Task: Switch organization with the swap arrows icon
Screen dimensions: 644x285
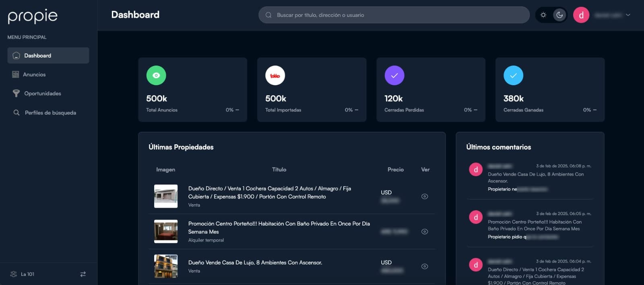Action: click(83, 274)
